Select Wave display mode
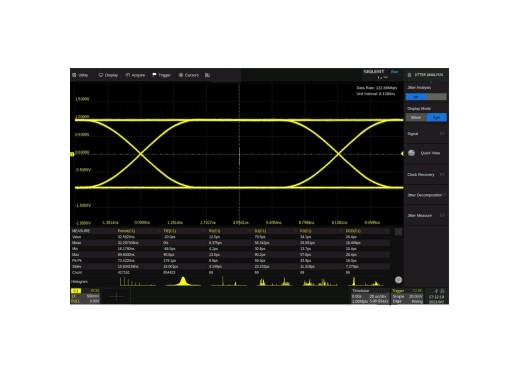Image resolution: width=520 pixels, height=380 pixels. [416, 117]
